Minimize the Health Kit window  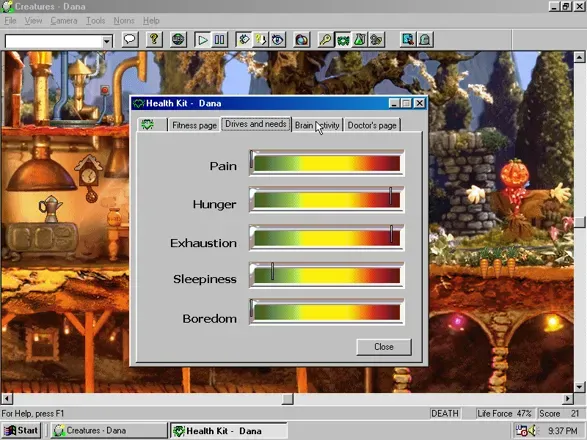tap(393, 103)
